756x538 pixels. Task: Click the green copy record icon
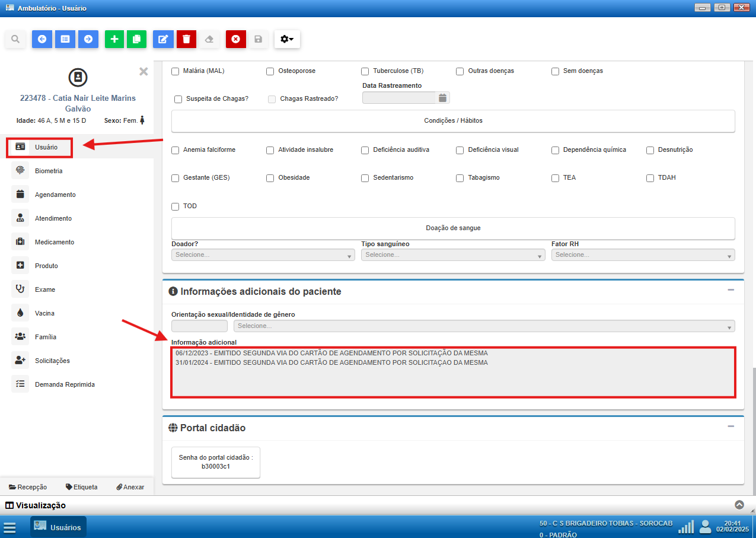(136, 39)
